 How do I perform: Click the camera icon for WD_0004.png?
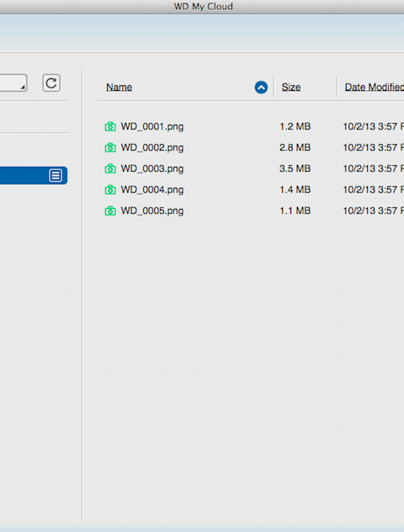coord(110,189)
